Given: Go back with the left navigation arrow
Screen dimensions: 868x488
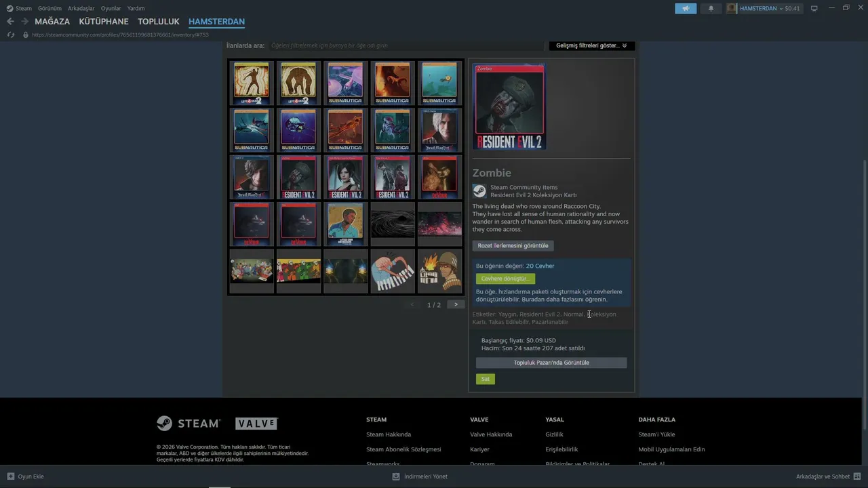Looking at the screenshot, I should [10, 22].
